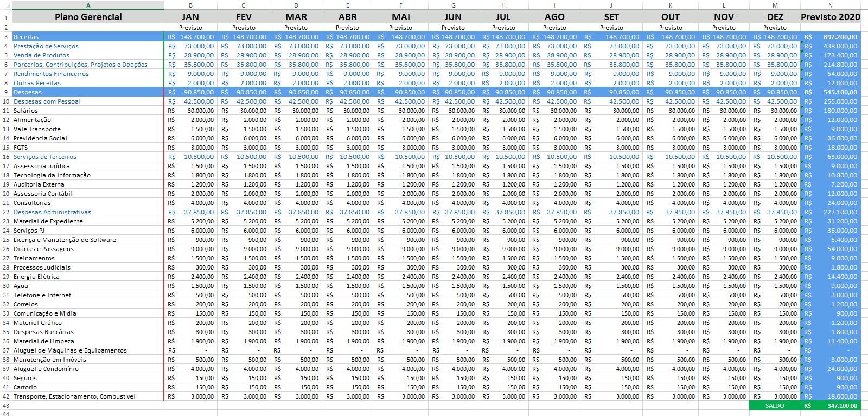Click the column N header

click(830, 5)
